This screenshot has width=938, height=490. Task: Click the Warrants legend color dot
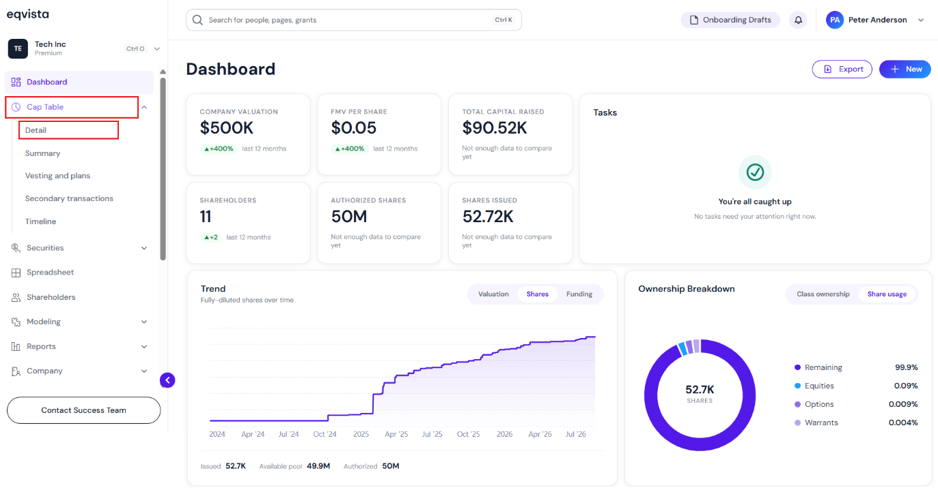tap(797, 422)
